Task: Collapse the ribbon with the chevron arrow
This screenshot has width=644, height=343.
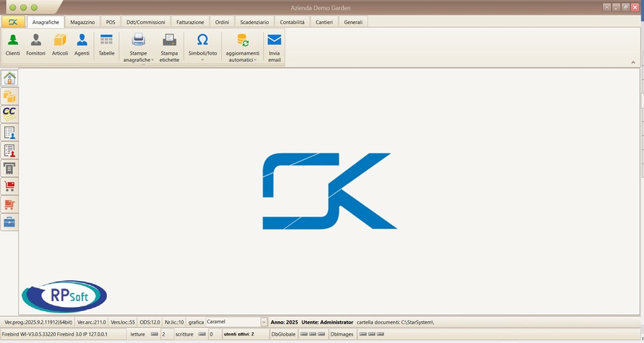Action: click(633, 62)
